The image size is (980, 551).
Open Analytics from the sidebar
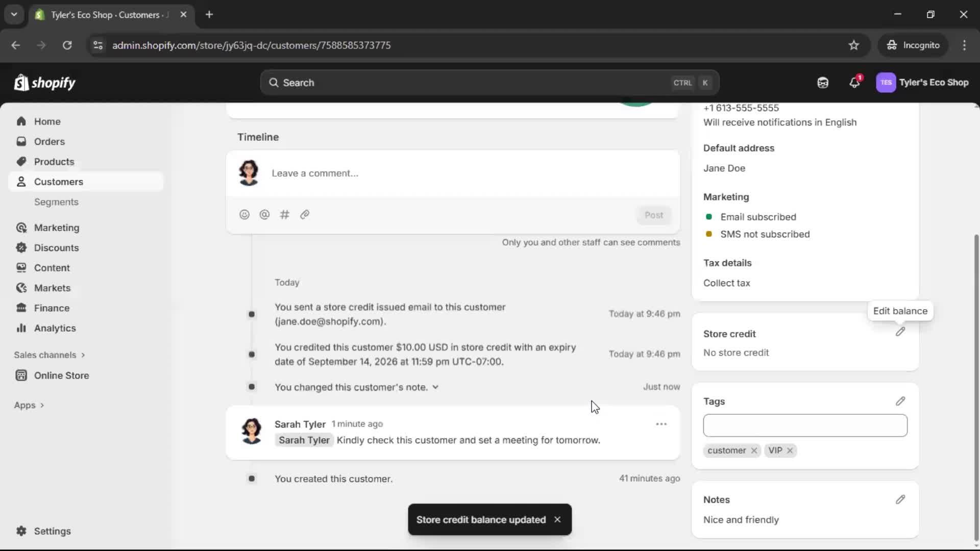point(54,328)
